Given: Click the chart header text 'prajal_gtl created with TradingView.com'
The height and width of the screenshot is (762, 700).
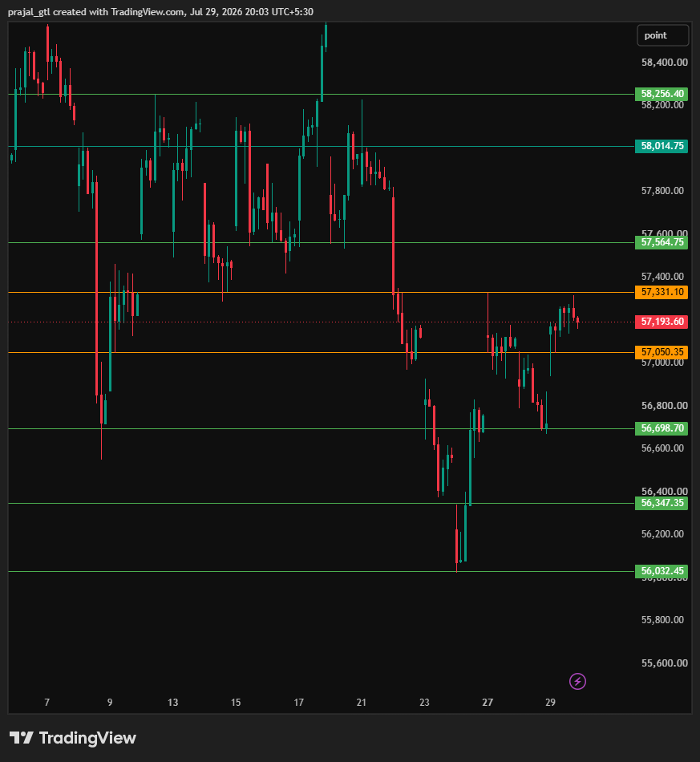Looking at the screenshot, I should point(96,12).
